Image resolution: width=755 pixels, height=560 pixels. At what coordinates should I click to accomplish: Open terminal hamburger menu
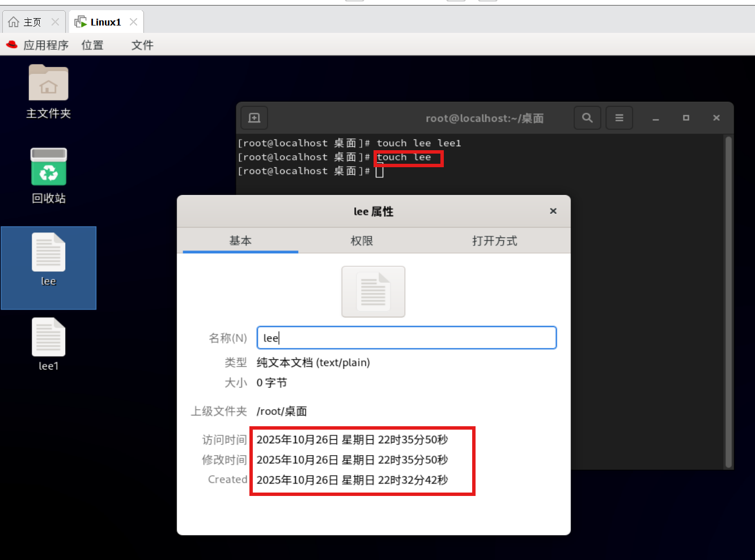(619, 118)
